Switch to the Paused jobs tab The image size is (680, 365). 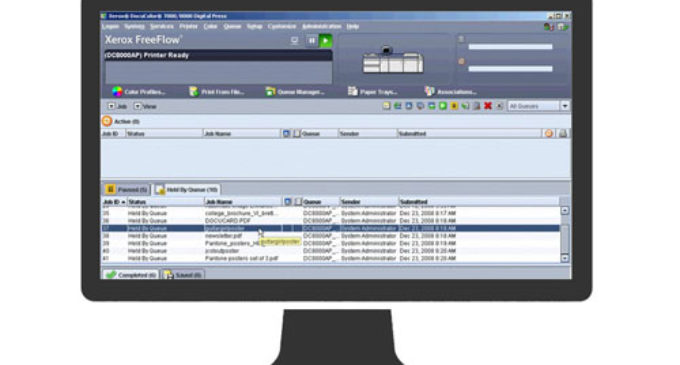pos(127,189)
